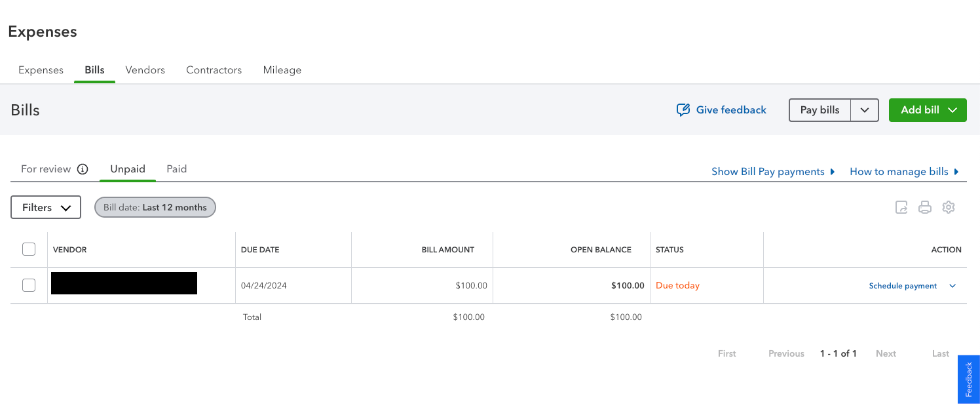This screenshot has width=980, height=415.
Task: Click the export bills icon
Action: point(901,207)
